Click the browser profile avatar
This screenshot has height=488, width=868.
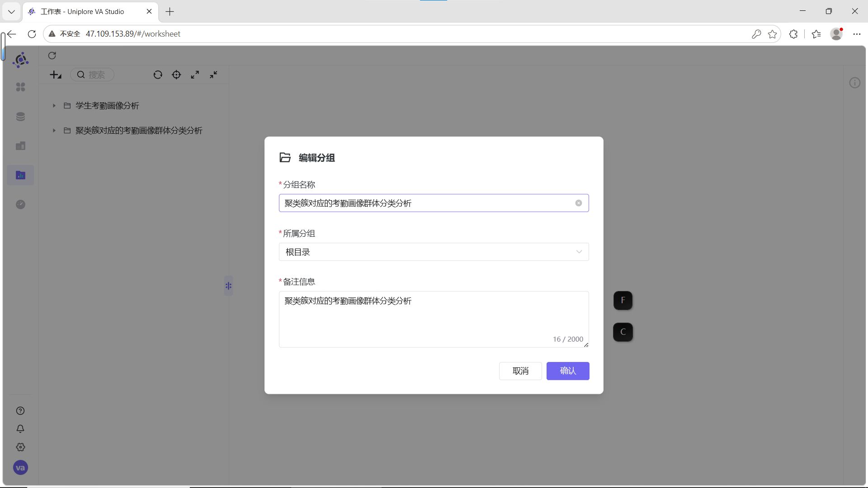[x=836, y=34]
